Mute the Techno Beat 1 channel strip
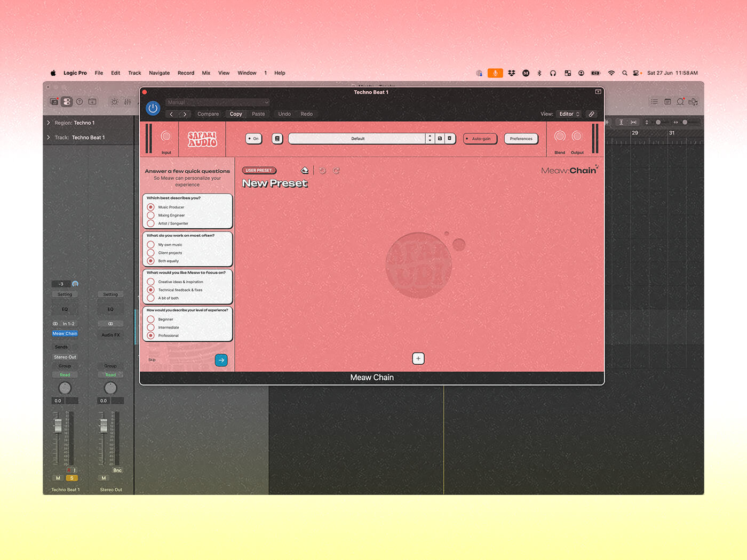The image size is (747, 560). pyautogui.click(x=58, y=478)
